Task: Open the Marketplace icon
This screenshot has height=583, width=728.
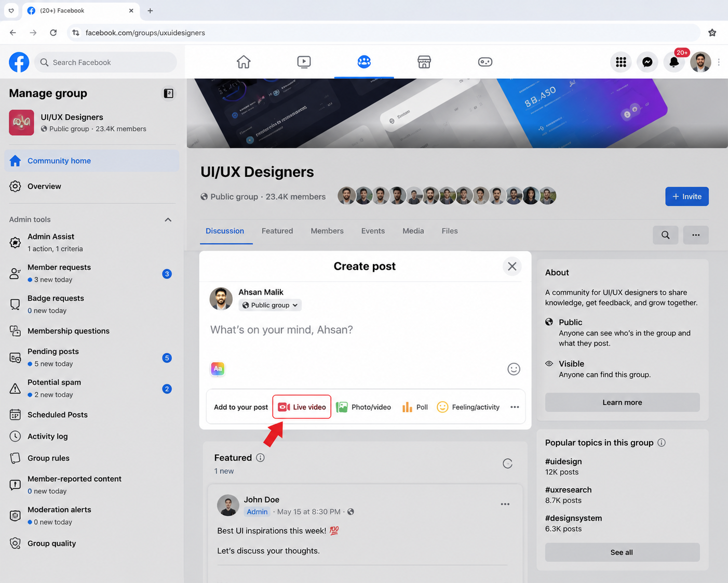Action: 424,62
